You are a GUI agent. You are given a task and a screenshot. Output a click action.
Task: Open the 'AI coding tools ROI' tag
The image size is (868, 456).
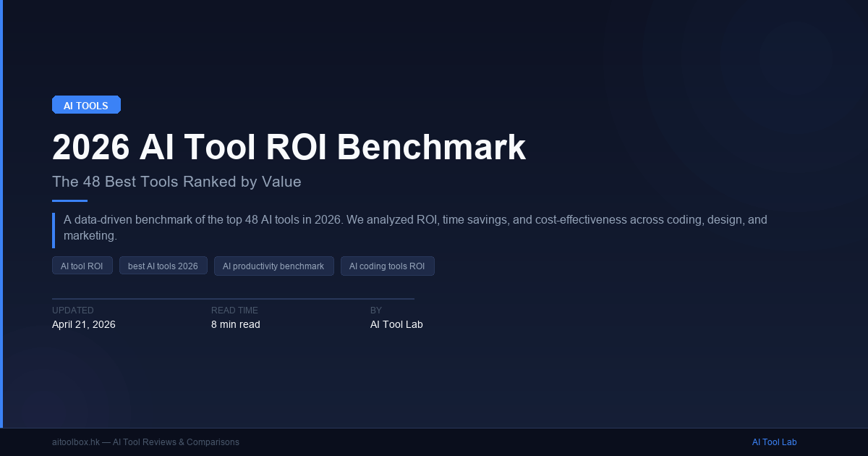(x=387, y=266)
